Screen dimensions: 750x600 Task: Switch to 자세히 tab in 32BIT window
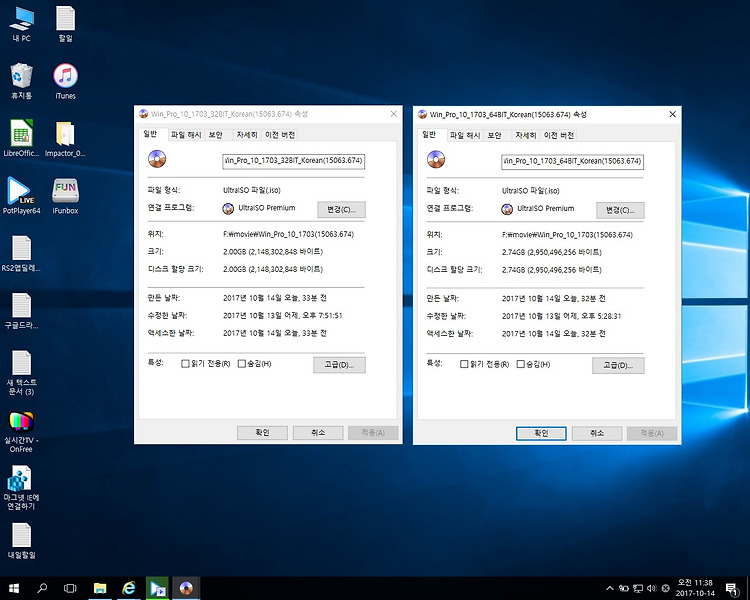click(247, 135)
